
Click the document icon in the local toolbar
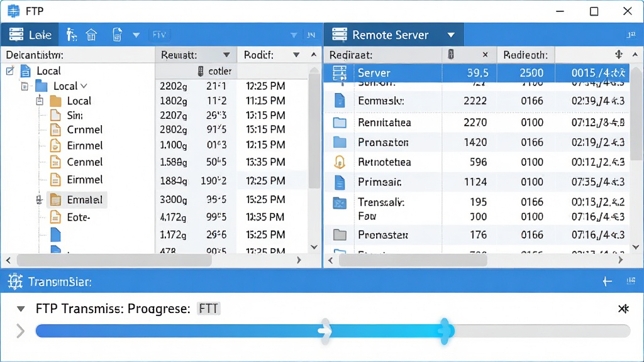tap(117, 35)
